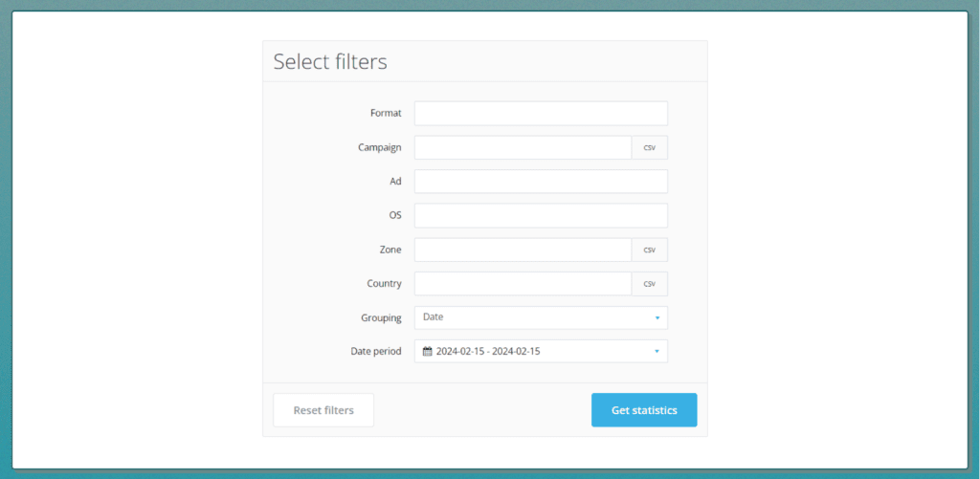Click the Grouping label text
This screenshot has width=980, height=479.
point(382,318)
